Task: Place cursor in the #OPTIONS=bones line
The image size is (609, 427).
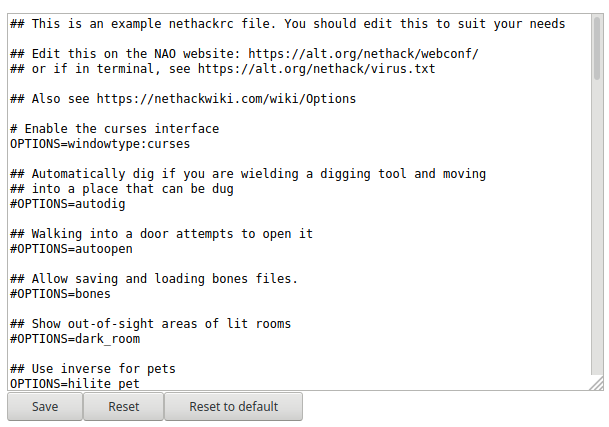Action: click(x=60, y=294)
